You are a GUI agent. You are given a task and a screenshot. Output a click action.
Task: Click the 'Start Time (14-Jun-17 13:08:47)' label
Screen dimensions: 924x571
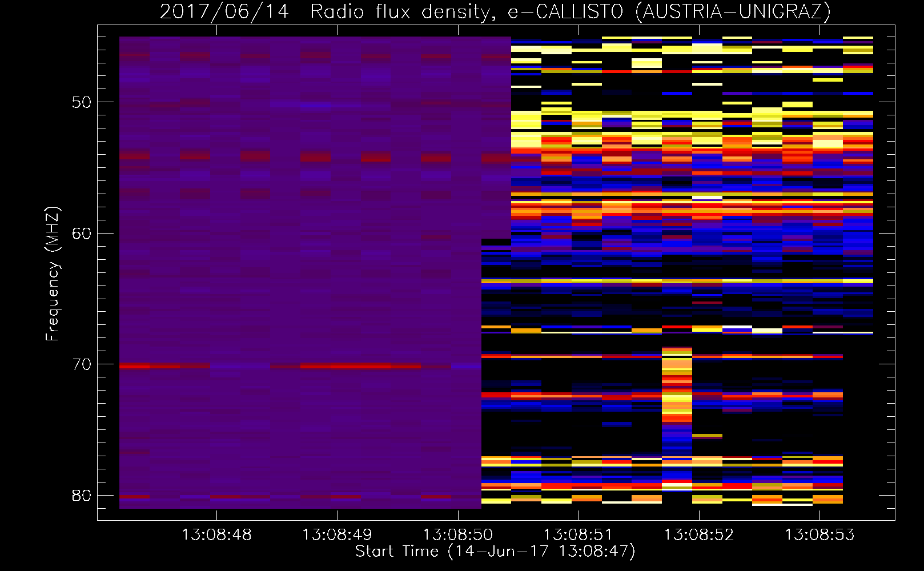tap(495, 552)
